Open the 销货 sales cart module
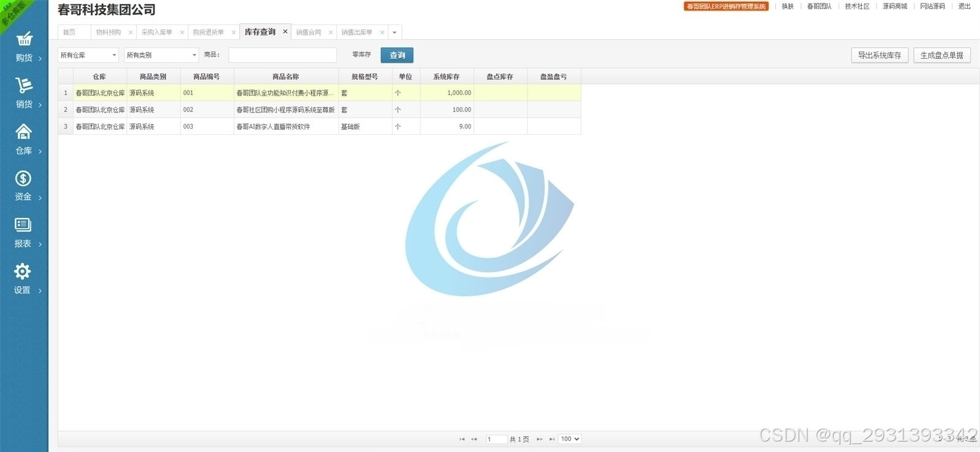Screen dimensions: 980x452 (24, 93)
